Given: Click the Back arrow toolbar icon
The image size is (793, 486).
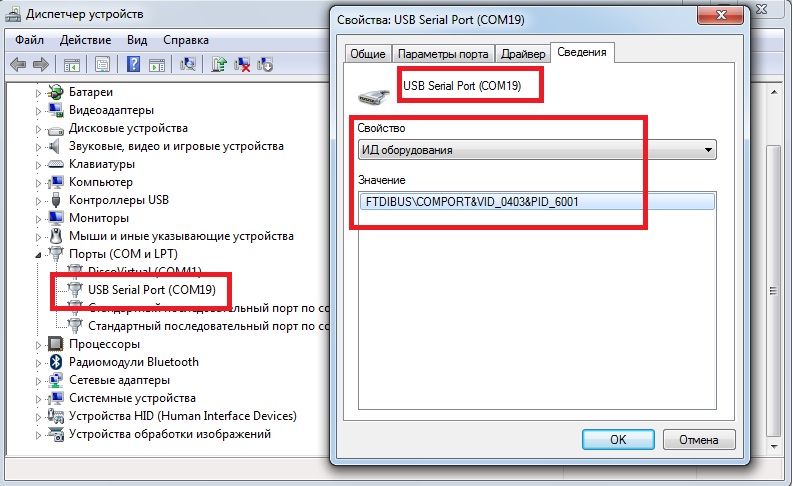Looking at the screenshot, I should tap(18, 64).
